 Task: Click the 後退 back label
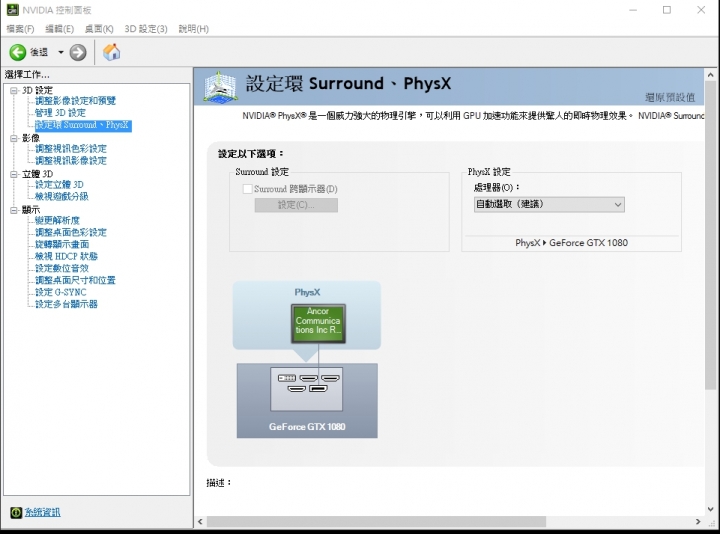(39, 52)
